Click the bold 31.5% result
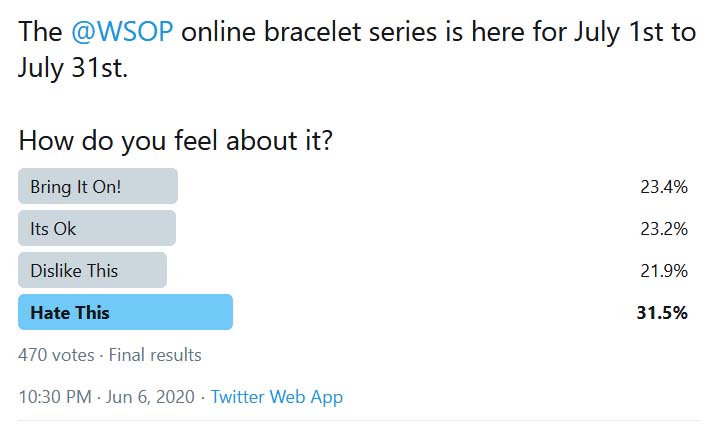The height and width of the screenshot is (428, 717). (662, 313)
